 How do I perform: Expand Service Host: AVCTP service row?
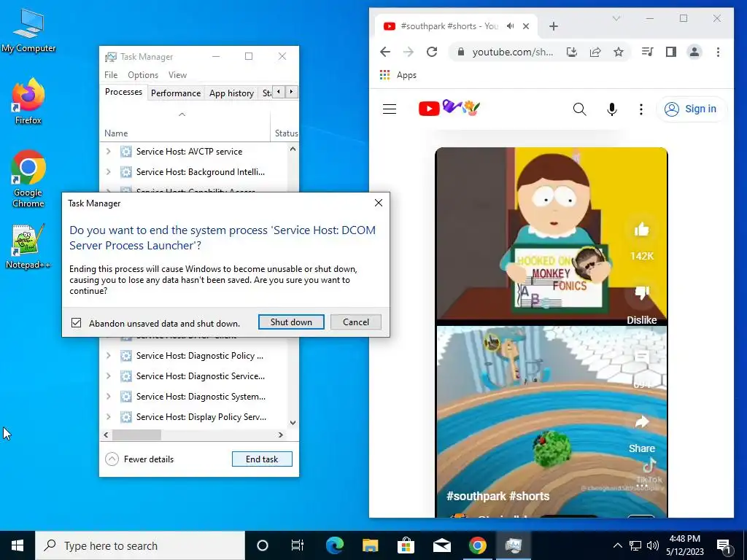pos(109,152)
